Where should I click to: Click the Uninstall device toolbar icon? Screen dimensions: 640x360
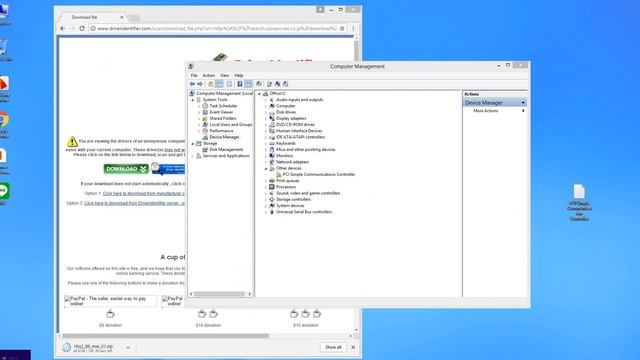(x=278, y=84)
